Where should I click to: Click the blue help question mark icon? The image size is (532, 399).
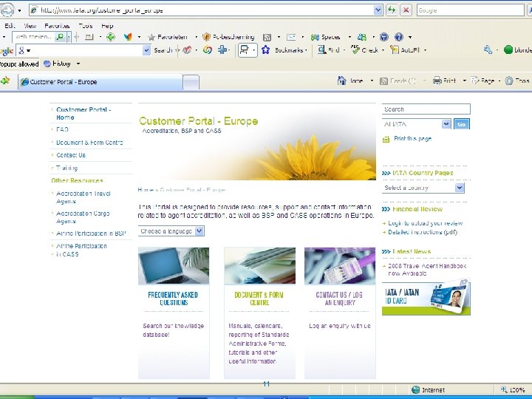pos(399,37)
